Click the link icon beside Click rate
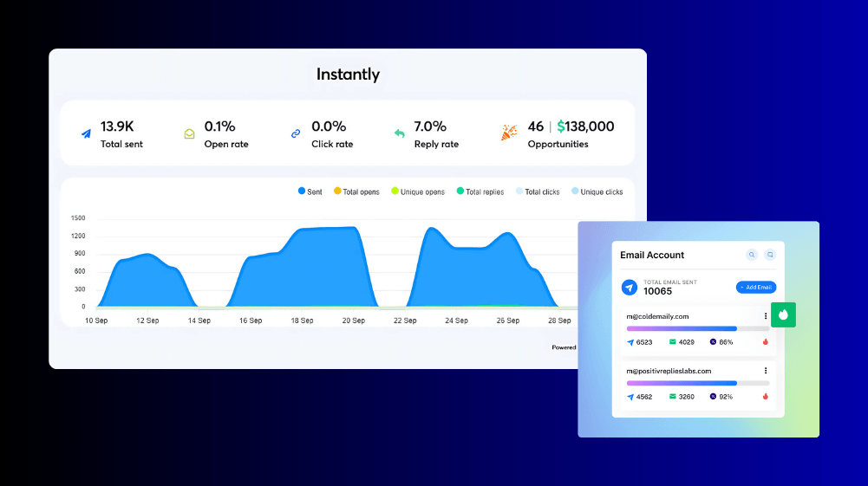The width and height of the screenshot is (868, 486). tap(296, 133)
